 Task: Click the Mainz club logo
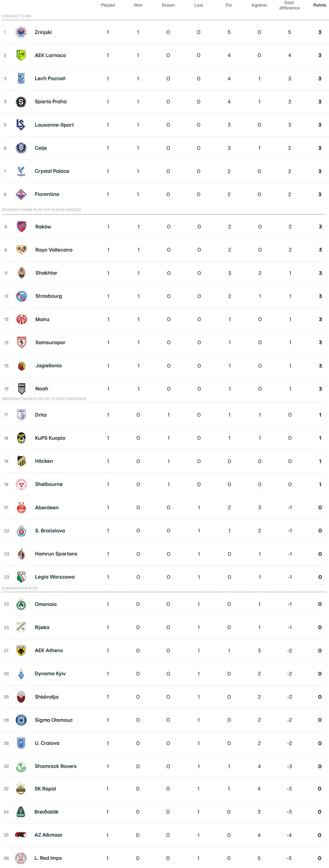(22, 319)
